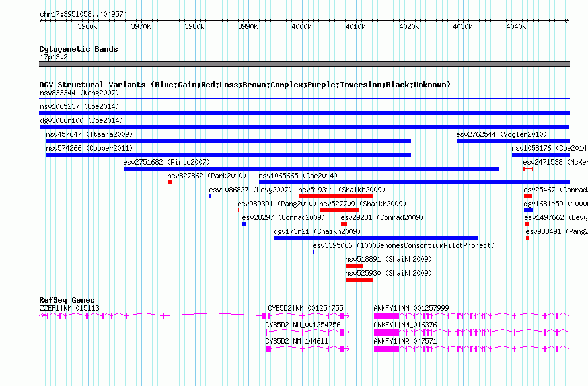Click the esv2471538 red loss marker
The height and width of the screenshot is (386, 588).
point(528,169)
